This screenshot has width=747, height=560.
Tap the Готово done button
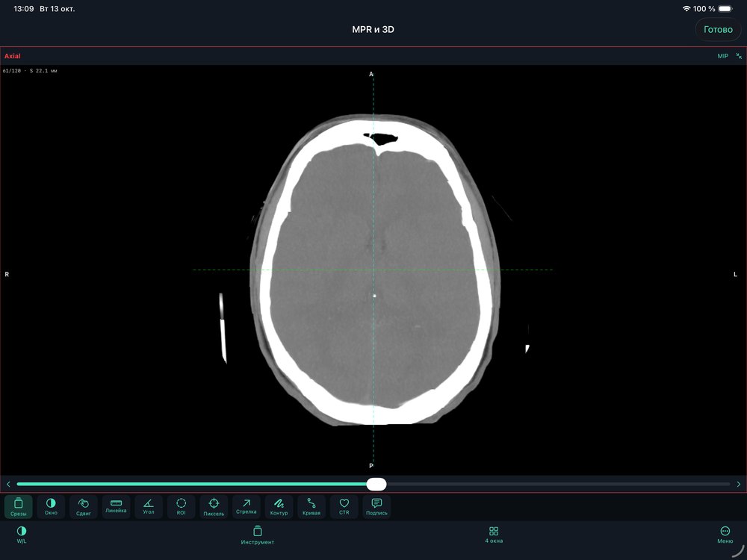point(718,30)
